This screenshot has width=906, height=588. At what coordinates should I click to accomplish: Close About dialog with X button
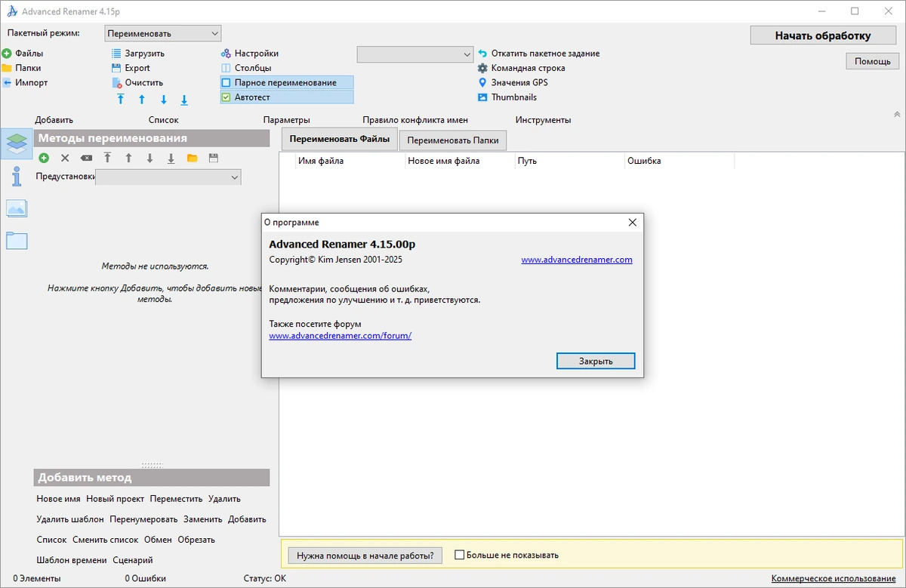coord(633,223)
